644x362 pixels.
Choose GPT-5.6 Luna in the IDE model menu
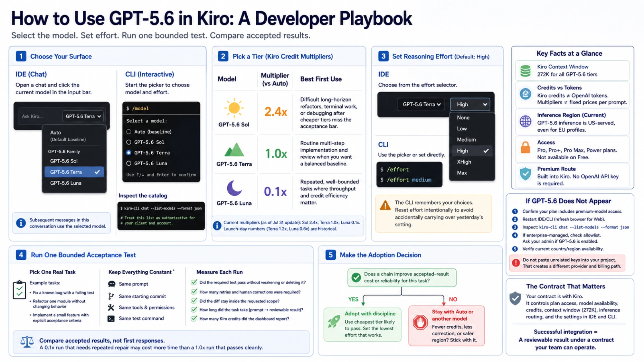point(74,183)
